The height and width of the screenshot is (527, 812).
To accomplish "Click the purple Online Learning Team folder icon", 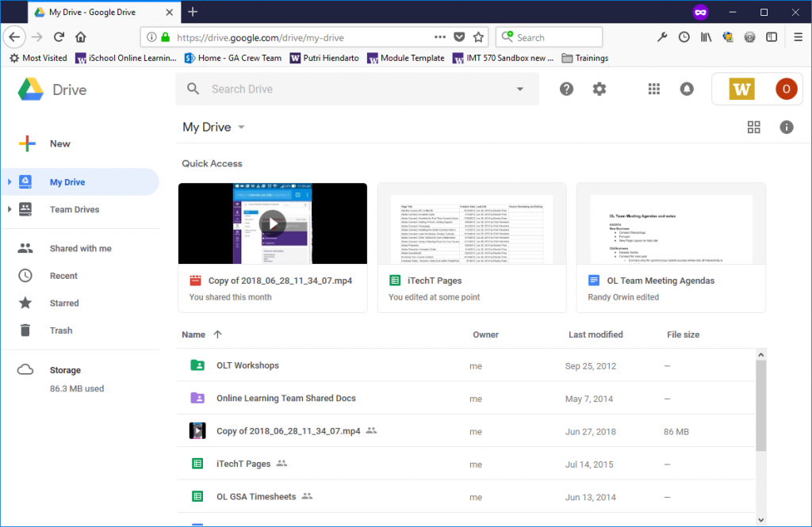I will pos(197,398).
